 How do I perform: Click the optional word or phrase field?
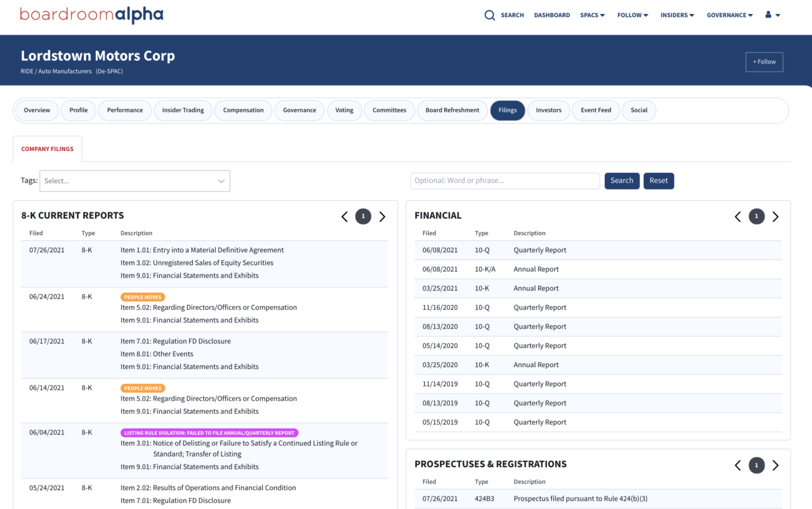[504, 181]
